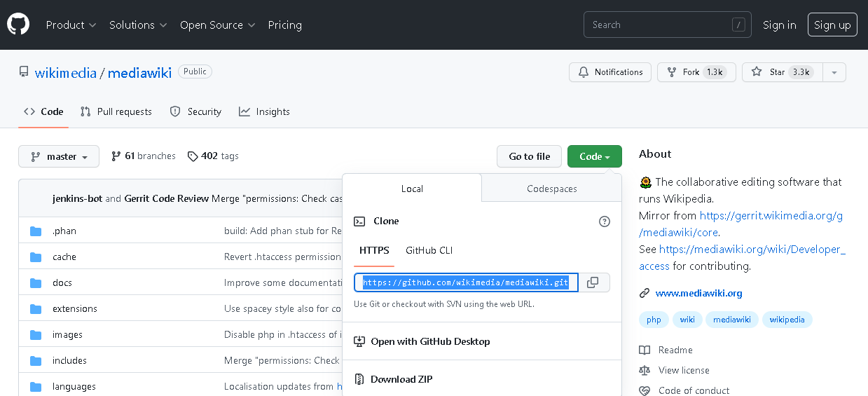Select the Code repository tab
Viewport: 868px width, 396px height.
click(43, 112)
